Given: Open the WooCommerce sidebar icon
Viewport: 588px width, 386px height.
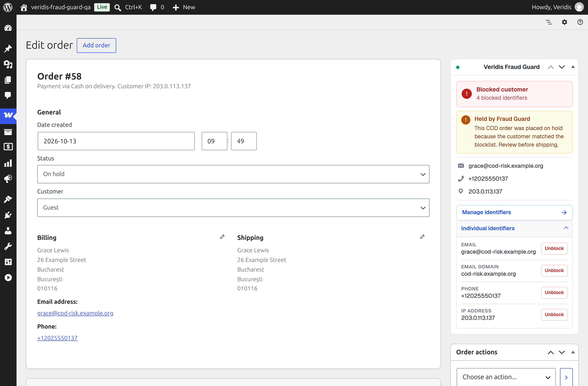Looking at the screenshot, I should coord(8,116).
